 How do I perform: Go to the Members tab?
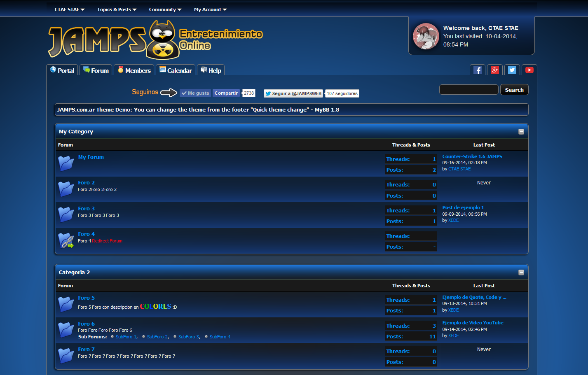point(134,70)
